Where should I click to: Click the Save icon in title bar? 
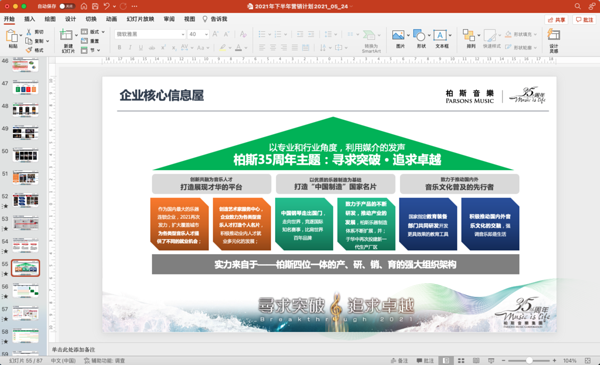(x=95, y=6)
